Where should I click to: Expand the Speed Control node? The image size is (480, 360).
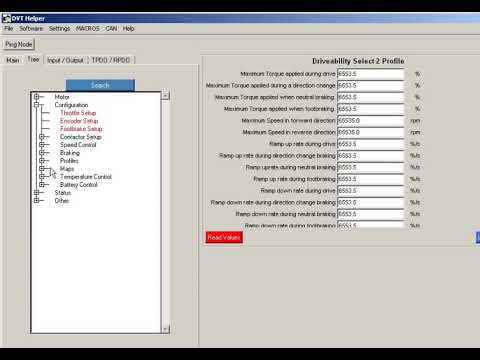tap(42, 145)
